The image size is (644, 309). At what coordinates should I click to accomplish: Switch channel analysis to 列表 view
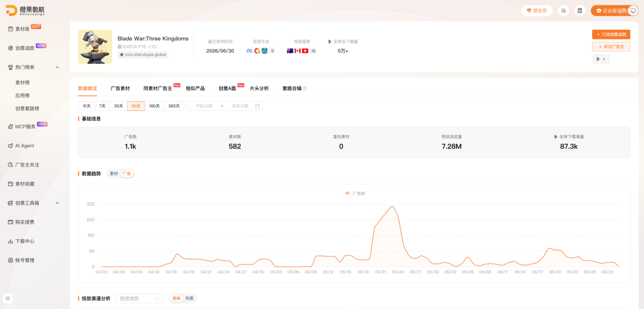pos(190,298)
